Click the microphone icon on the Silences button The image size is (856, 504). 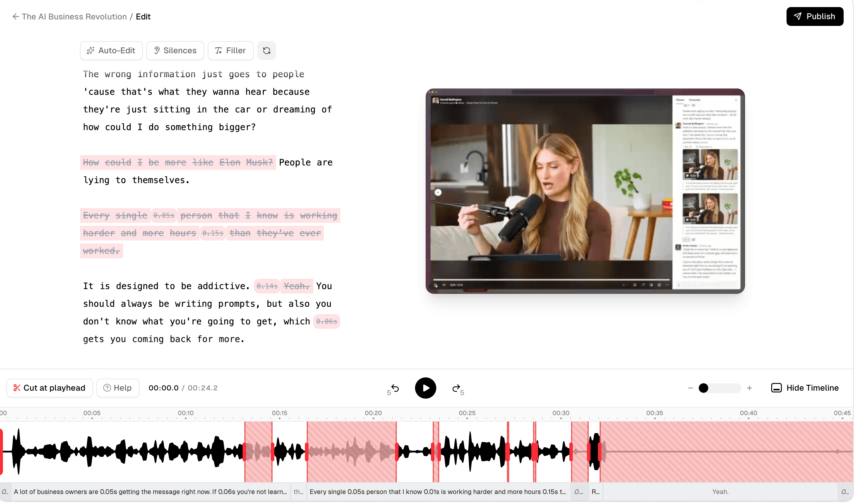[157, 50]
